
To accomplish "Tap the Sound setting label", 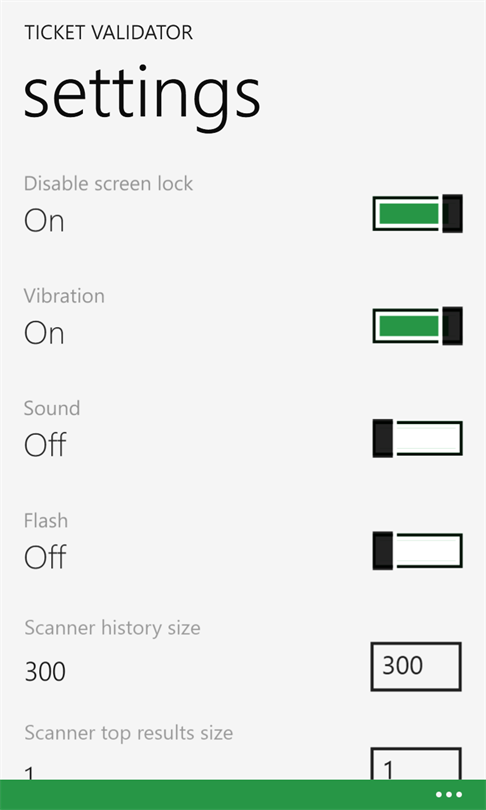I will (x=52, y=408).
